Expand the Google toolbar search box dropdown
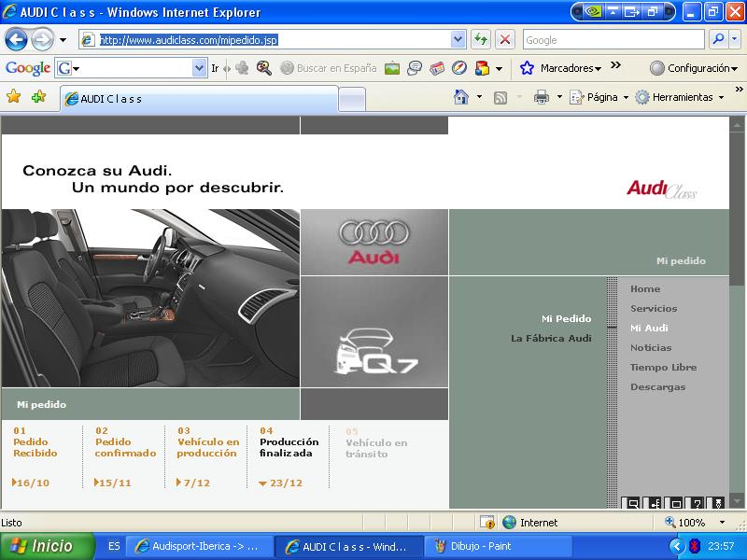Screen dimensions: 747x560 coord(199,68)
